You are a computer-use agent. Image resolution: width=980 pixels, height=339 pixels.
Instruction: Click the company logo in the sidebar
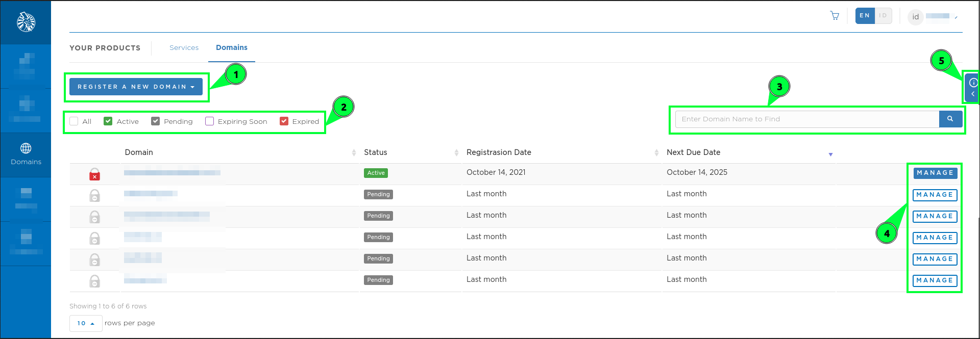[x=26, y=22]
